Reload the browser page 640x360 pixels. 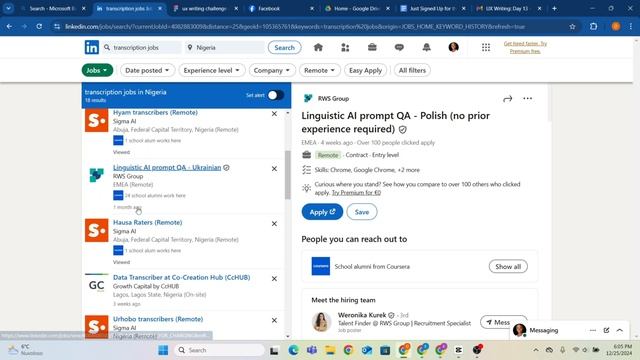[39, 27]
